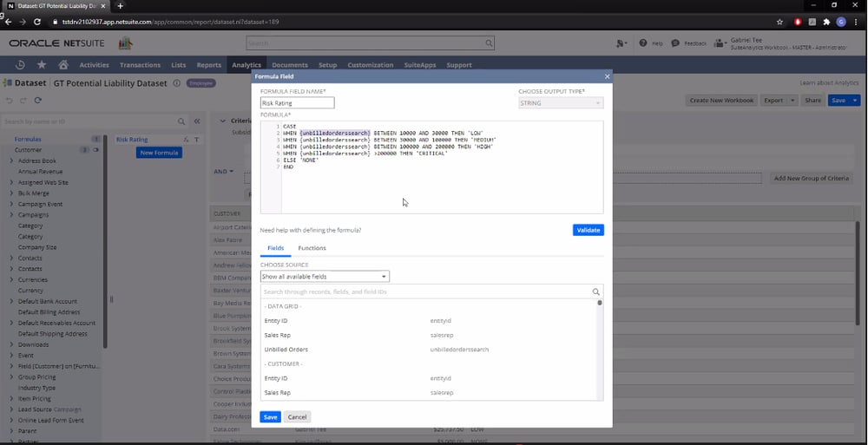868x445 pixels.
Task: Click the Create New Workbook button
Action: pyautogui.click(x=721, y=100)
